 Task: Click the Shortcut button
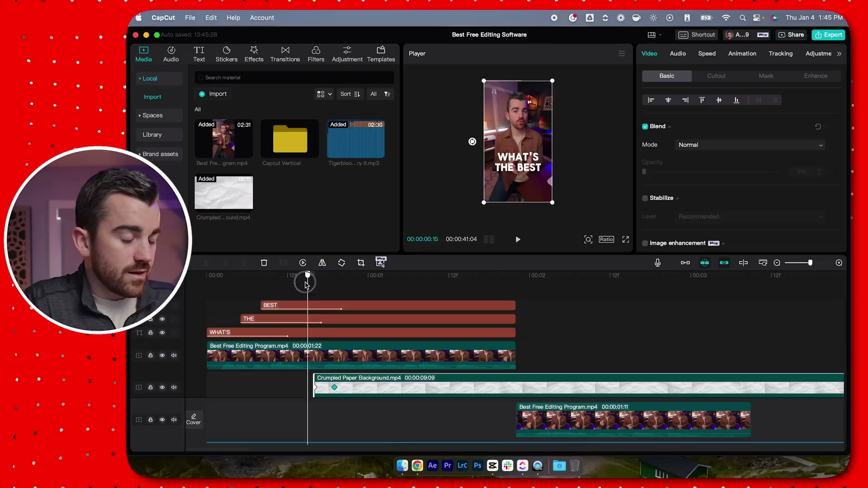(x=697, y=35)
